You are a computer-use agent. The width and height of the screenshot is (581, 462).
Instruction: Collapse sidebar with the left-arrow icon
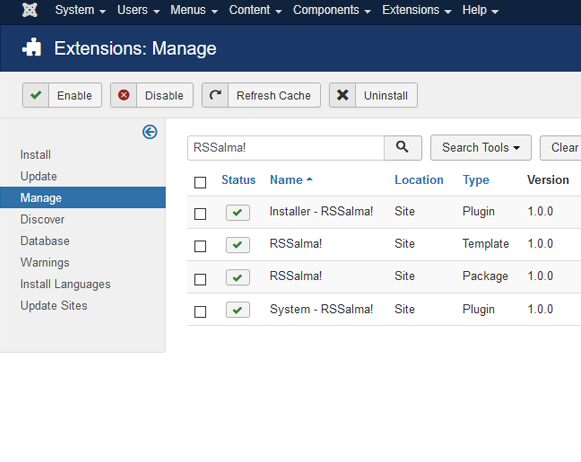point(150,132)
